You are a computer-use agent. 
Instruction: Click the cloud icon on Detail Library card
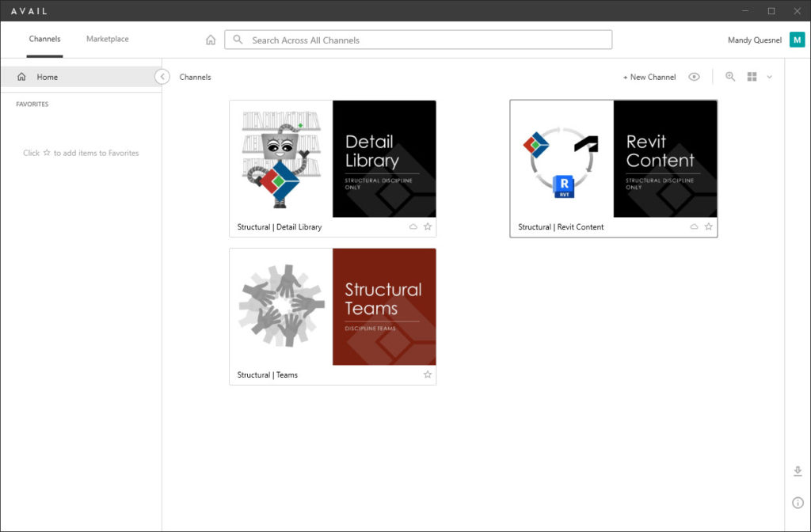(x=413, y=226)
